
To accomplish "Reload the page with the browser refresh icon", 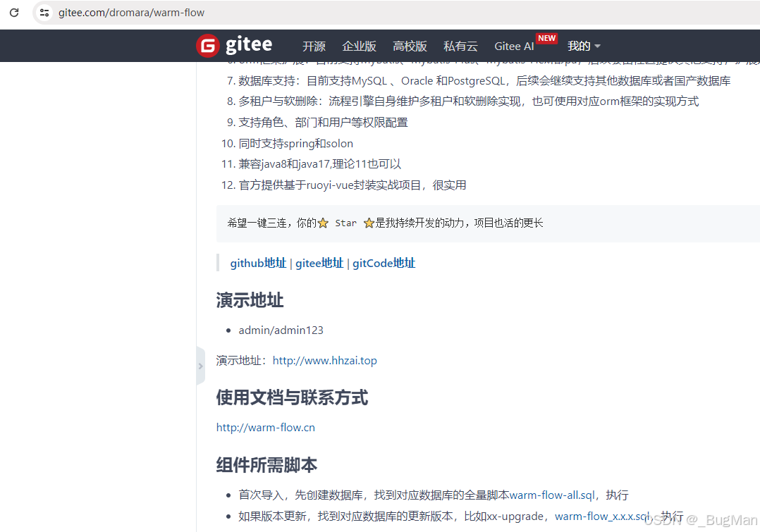I will (x=14, y=13).
